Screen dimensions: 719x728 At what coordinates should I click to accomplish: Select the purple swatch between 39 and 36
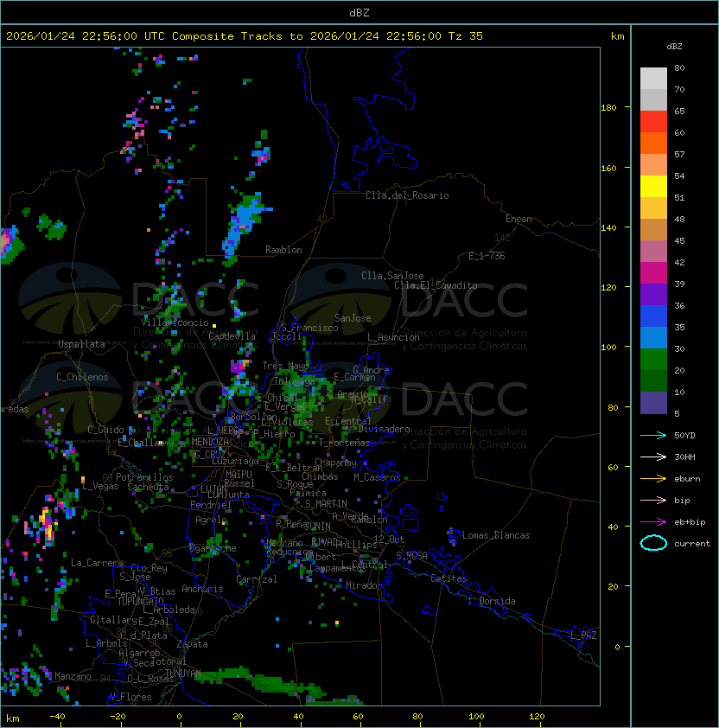[x=653, y=294]
